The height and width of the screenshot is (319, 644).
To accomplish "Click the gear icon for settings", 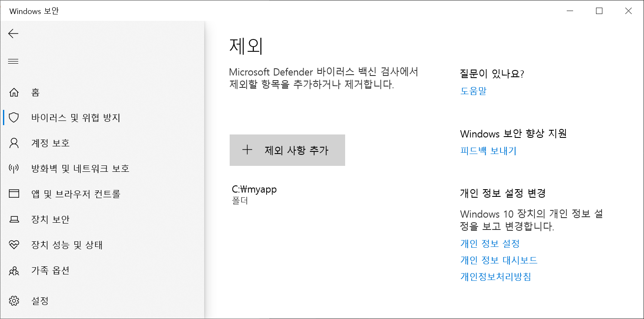I will (14, 301).
